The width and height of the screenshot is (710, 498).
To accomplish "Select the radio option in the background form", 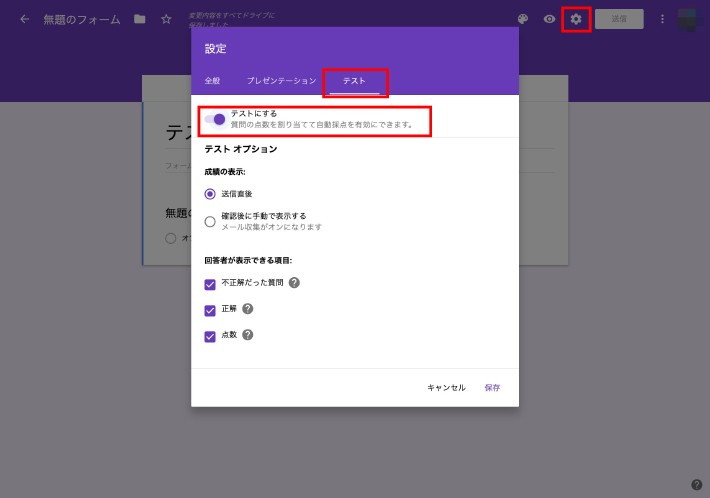I will (171, 238).
